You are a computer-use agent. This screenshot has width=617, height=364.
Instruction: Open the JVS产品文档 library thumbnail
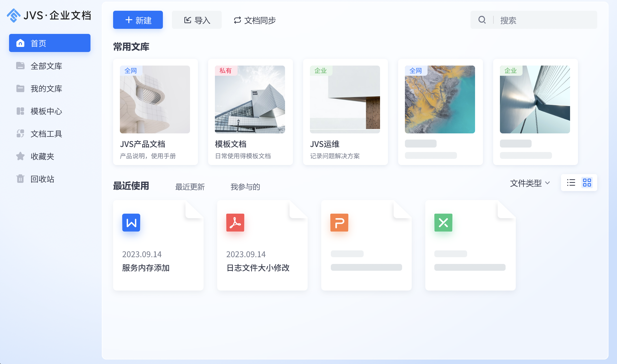pyautogui.click(x=155, y=99)
